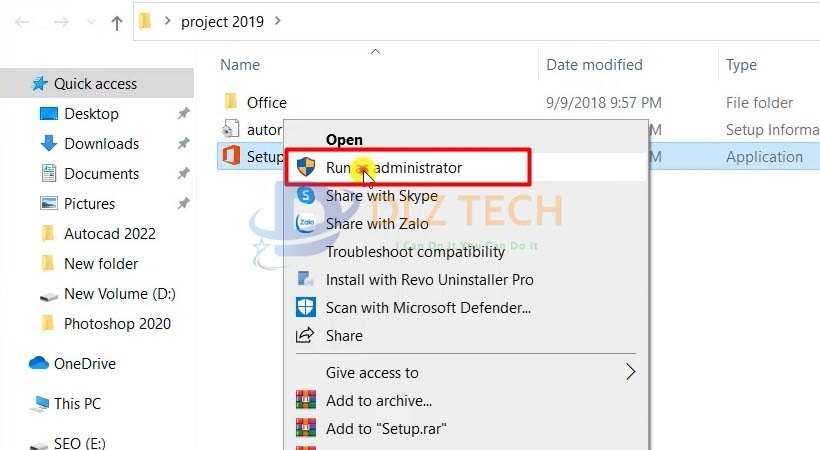820x450 pixels.
Task: Click the Skype icon in context menu
Action: point(305,195)
